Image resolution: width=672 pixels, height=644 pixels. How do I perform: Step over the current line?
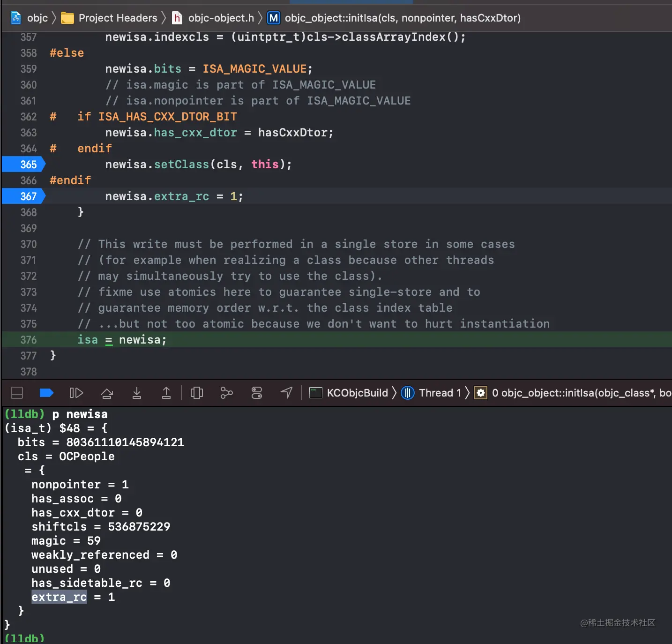107,393
